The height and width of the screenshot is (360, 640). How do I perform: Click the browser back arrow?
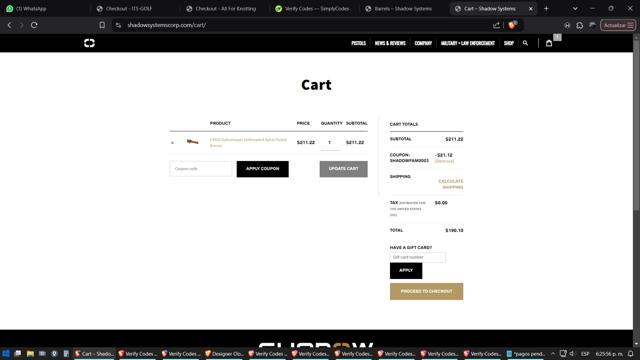coord(9,25)
